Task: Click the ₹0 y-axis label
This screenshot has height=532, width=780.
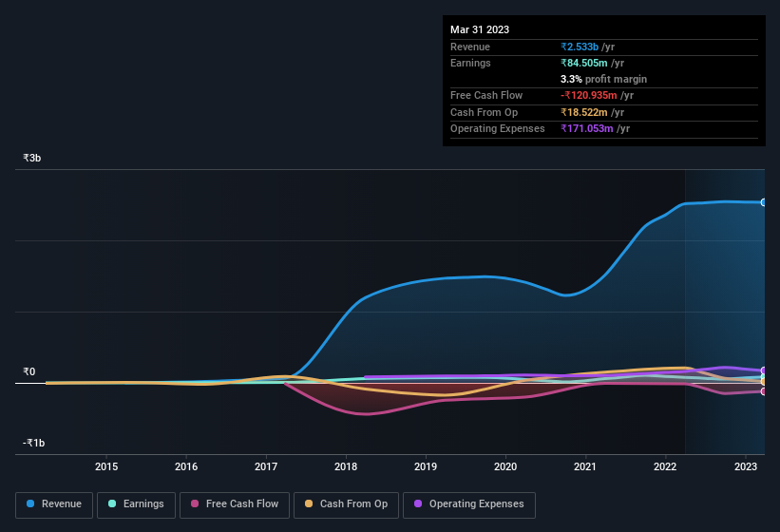Action: coord(29,371)
